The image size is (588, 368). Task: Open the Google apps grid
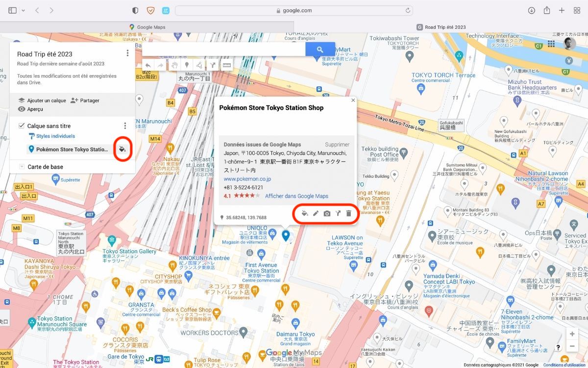(x=551, y=44)
